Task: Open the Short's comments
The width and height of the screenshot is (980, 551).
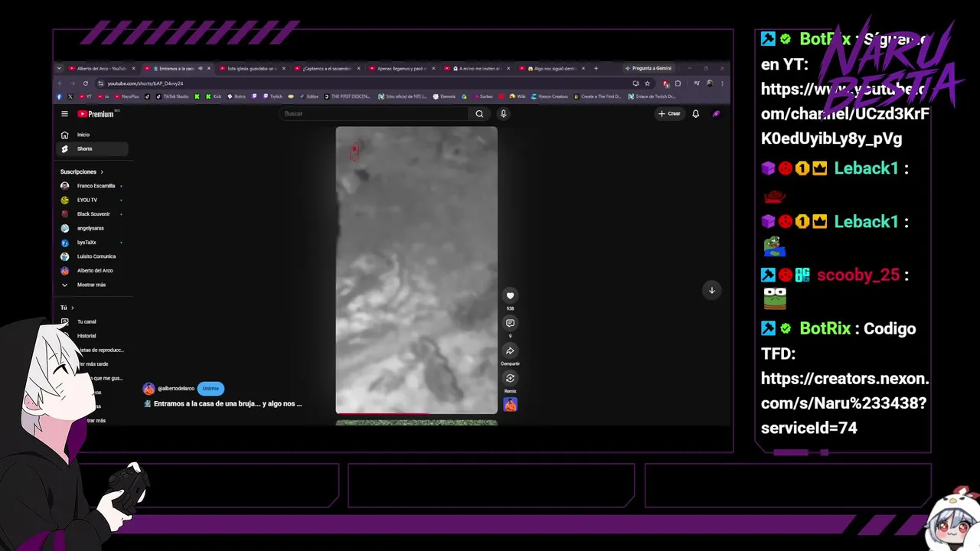Action: (510, 323)
